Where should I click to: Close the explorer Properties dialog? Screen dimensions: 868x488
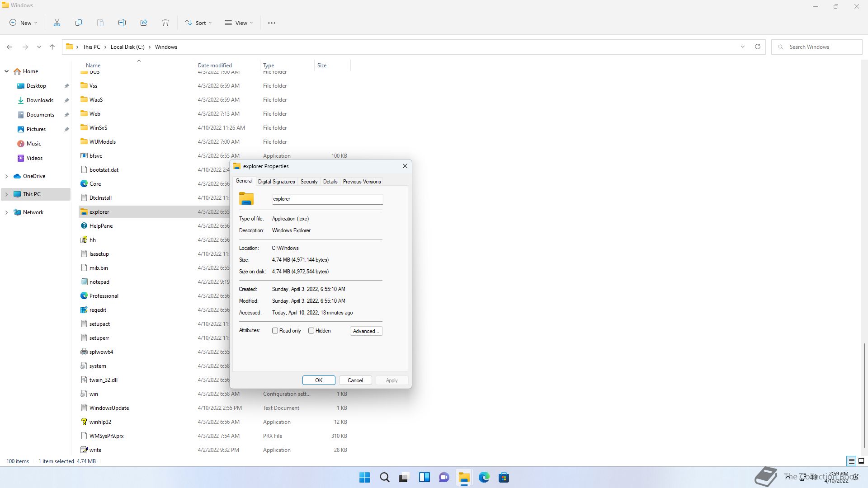pyautogui.click(x=405, y=166)
